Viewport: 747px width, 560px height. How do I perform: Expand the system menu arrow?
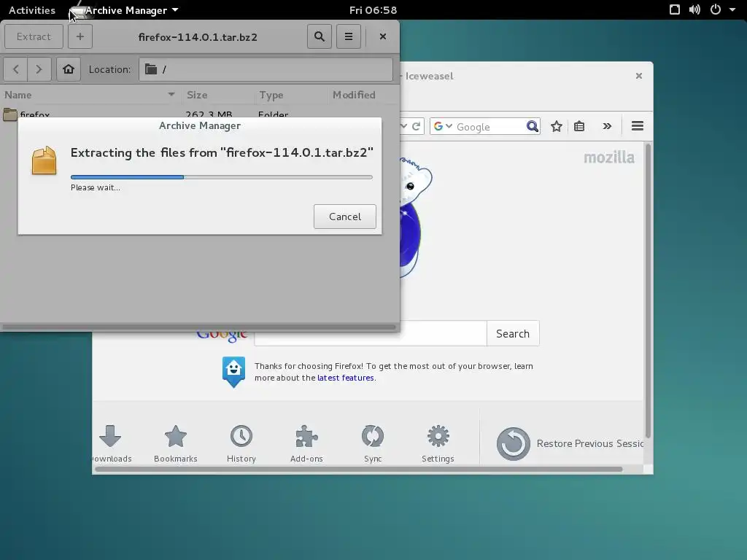click(x=732, y=9)
